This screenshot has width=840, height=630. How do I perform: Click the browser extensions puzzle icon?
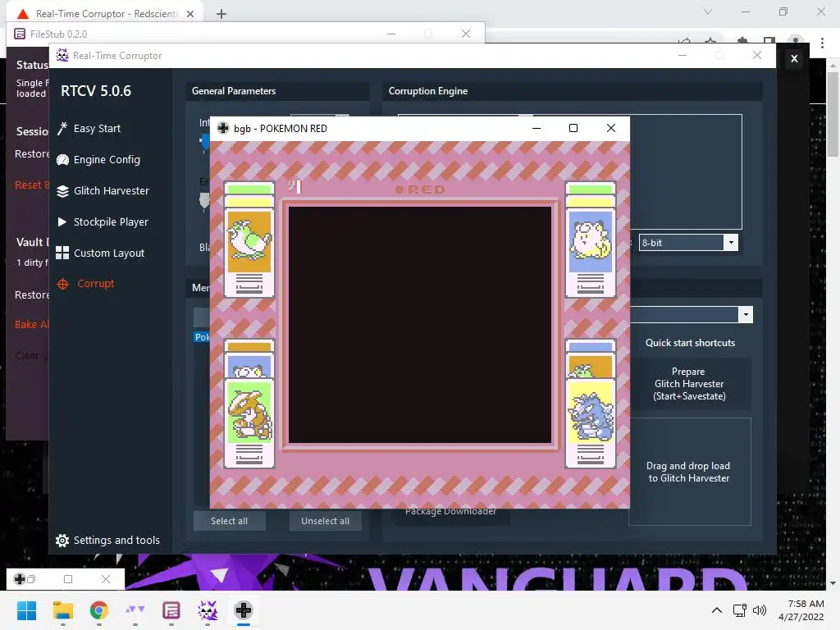point(742,41)
